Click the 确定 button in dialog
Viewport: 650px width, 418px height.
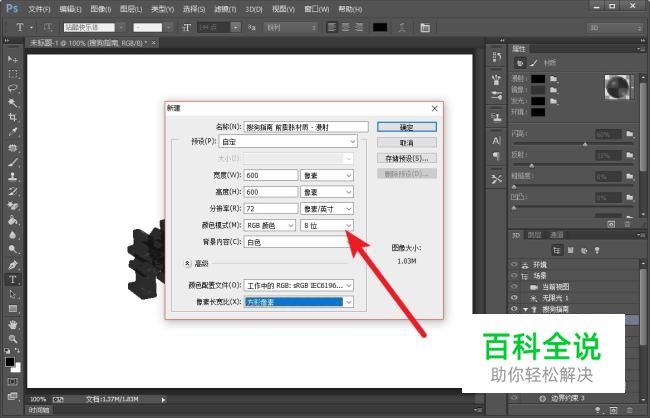[407, 127]
